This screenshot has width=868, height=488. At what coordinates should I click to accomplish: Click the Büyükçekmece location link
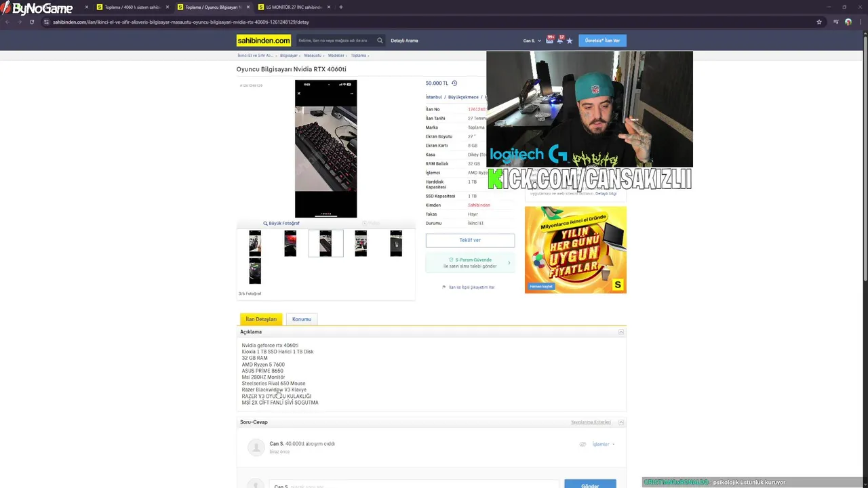click(463, 97)
